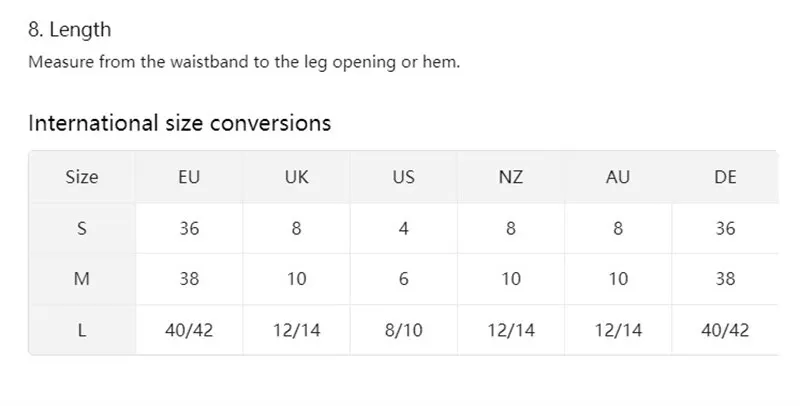Select the S size row label
The width and height of the screenshot is (800, 406).
(x=82, y=228)
